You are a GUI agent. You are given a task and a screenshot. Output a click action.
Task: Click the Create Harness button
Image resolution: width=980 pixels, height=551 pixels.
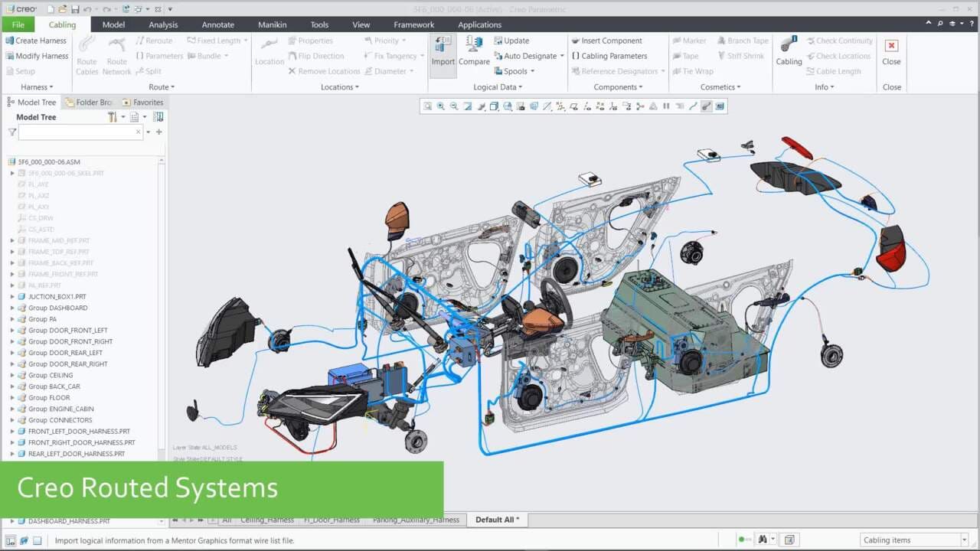pos(36,41)
